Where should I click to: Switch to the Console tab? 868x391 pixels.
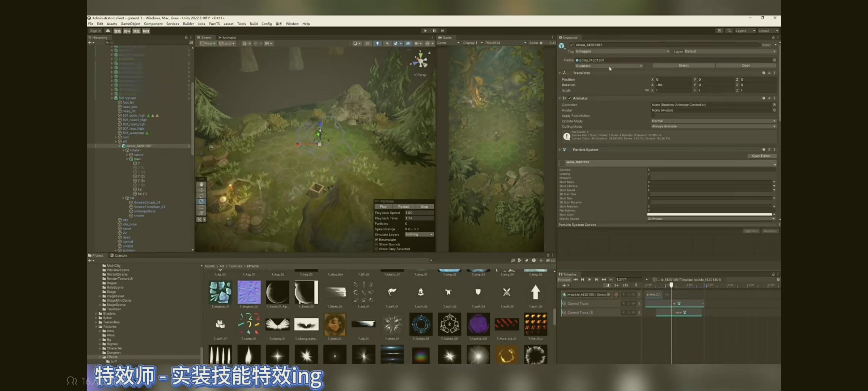tap(119, 256)
